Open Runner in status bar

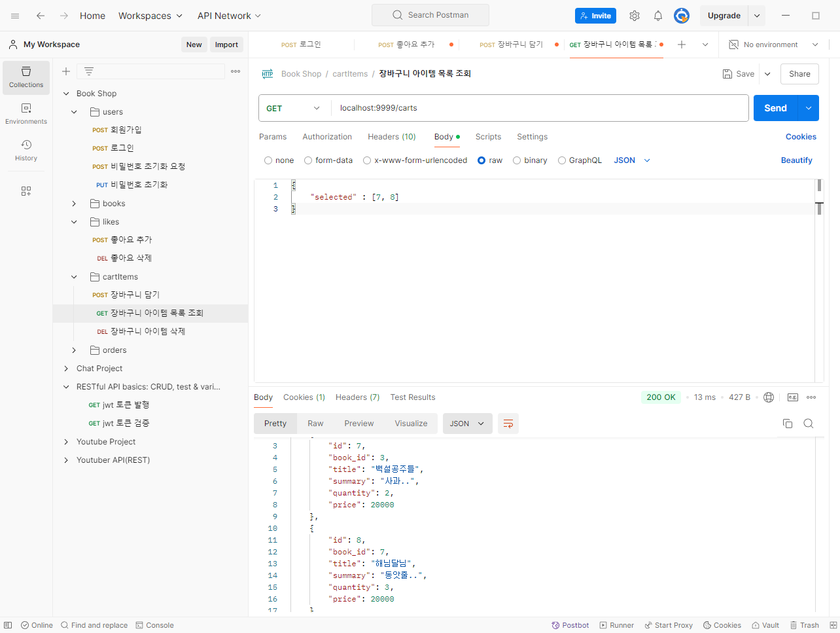617,625
